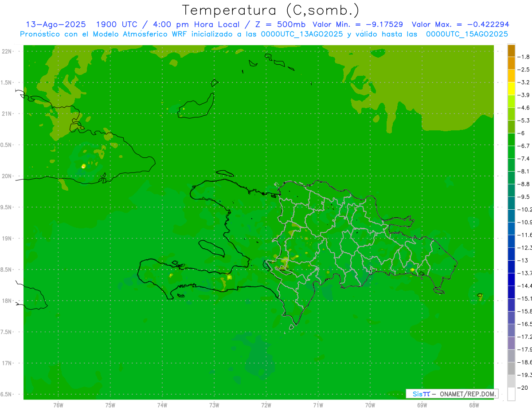Click the dark orange swatch above -1.8
532x411 pixels.
511,51
